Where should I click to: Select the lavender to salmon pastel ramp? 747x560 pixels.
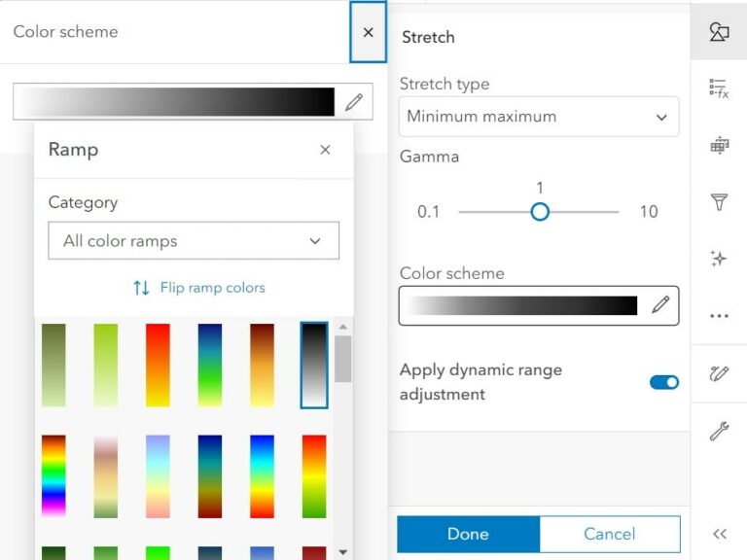[158, 476]
